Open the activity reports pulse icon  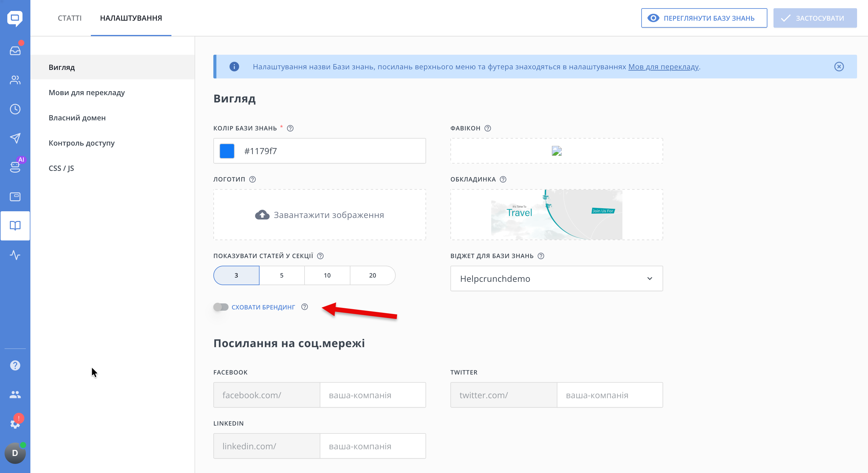click(15, 255)
